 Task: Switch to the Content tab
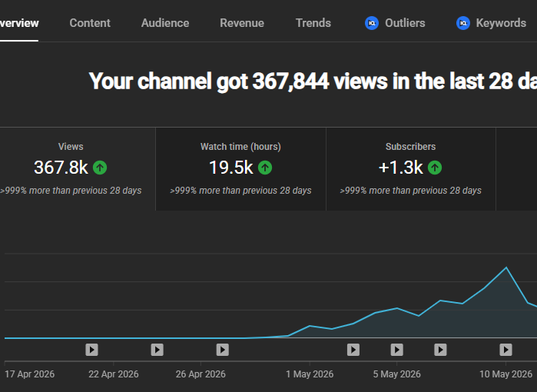click(90, 23)
